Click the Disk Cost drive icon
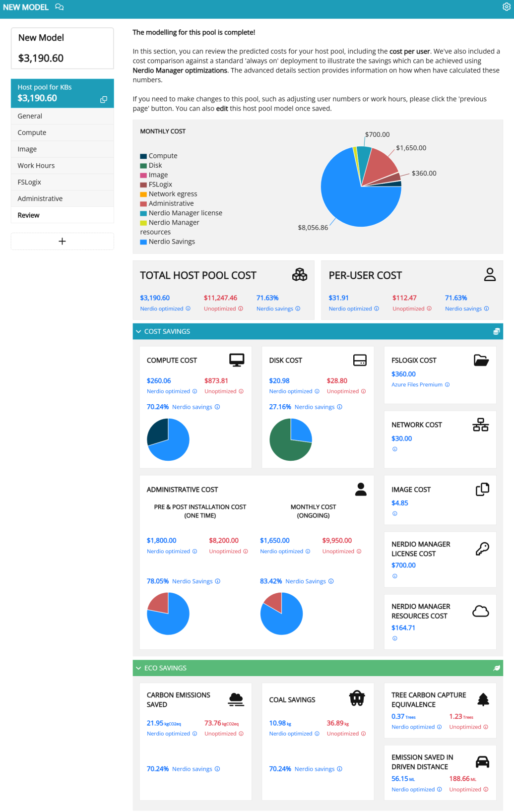The height and width of the screenshot is (812, 514). (x=360, y=360)
